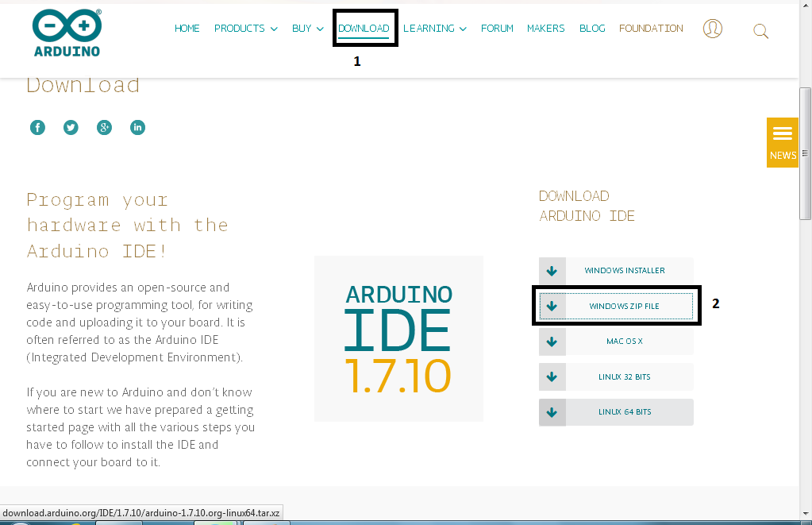Click the paragraph starting 'Arduino provides an open-source'
Image resolution: width=812 pixels, height=525 pixels.
click(x=140, y=322)
